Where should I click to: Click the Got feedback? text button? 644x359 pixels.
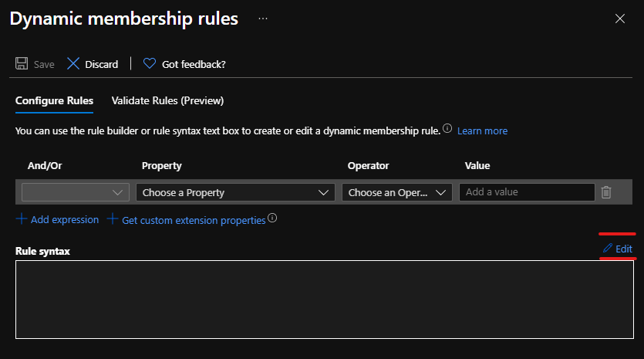point(194,64)
